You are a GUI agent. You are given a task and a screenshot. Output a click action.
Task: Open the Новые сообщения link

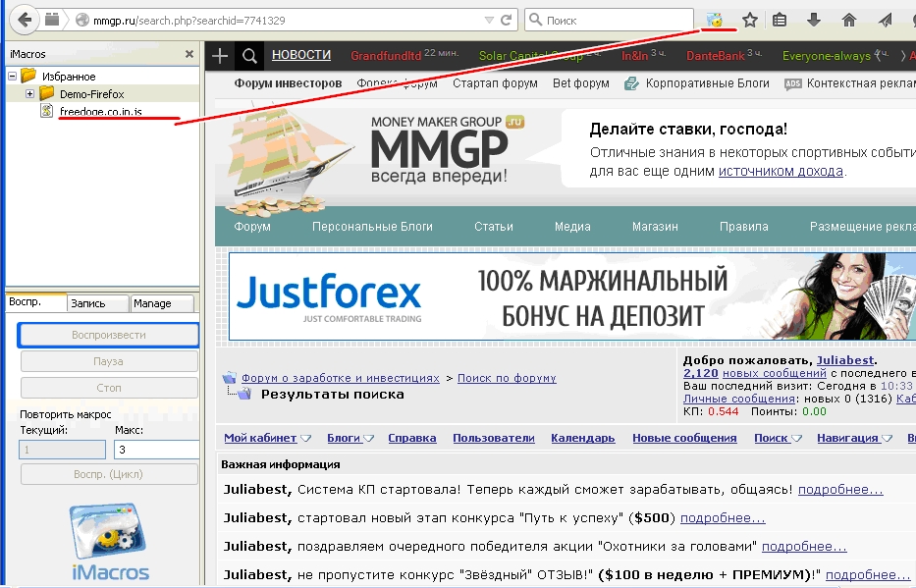click(x=684, y=438)
